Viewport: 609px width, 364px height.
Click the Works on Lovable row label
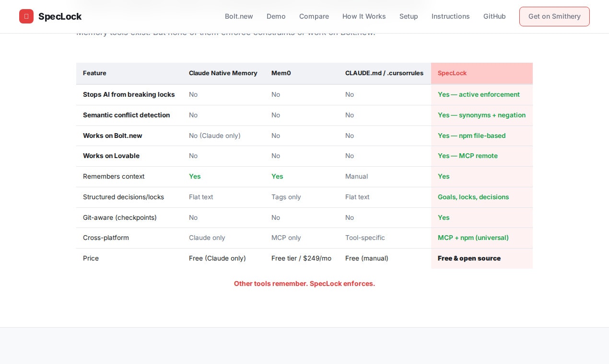(x=111, y=156)
